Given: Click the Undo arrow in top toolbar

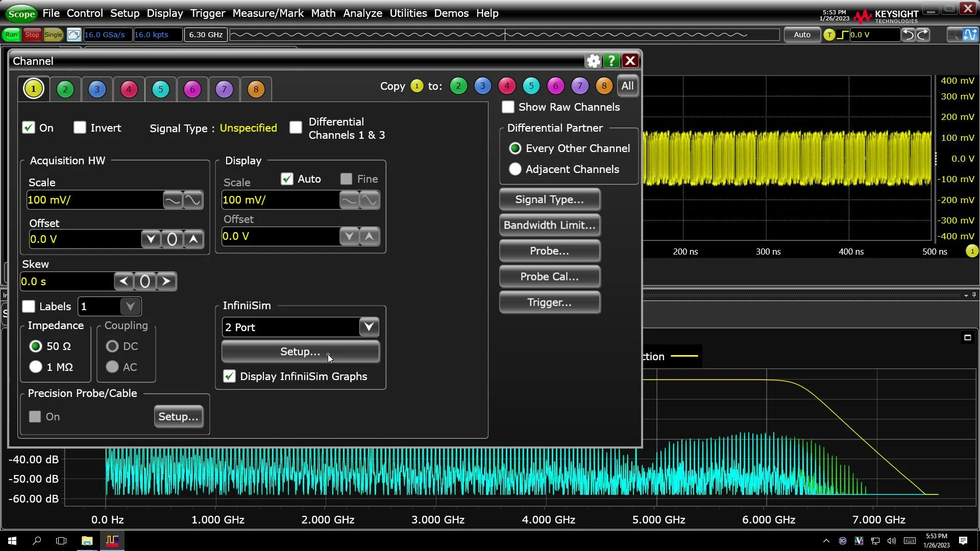Looking at the screenshot, I should pos(909,35).
